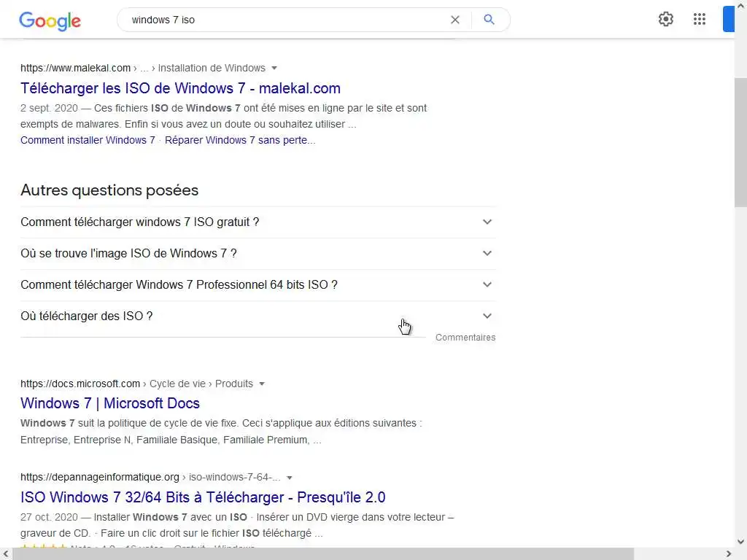Click the blue account button at top right
This screenshot has height=560, width=747.
729,19
